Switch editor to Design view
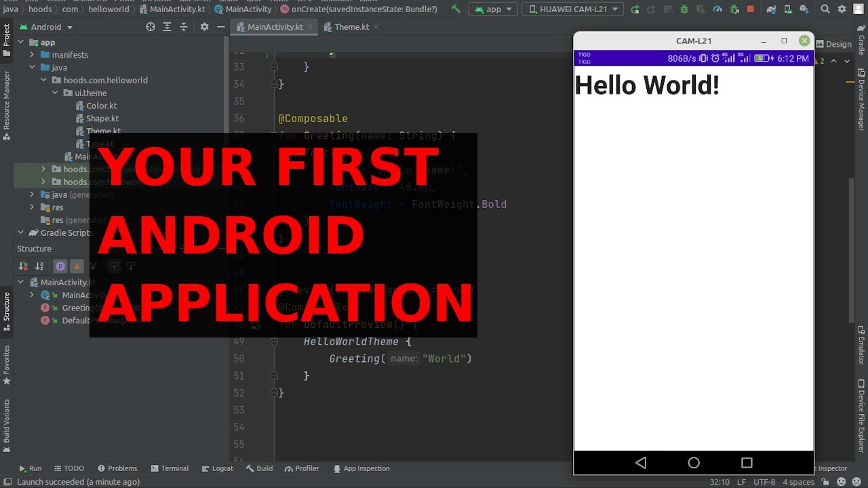 pyautogui.click(x=833, y=44)
